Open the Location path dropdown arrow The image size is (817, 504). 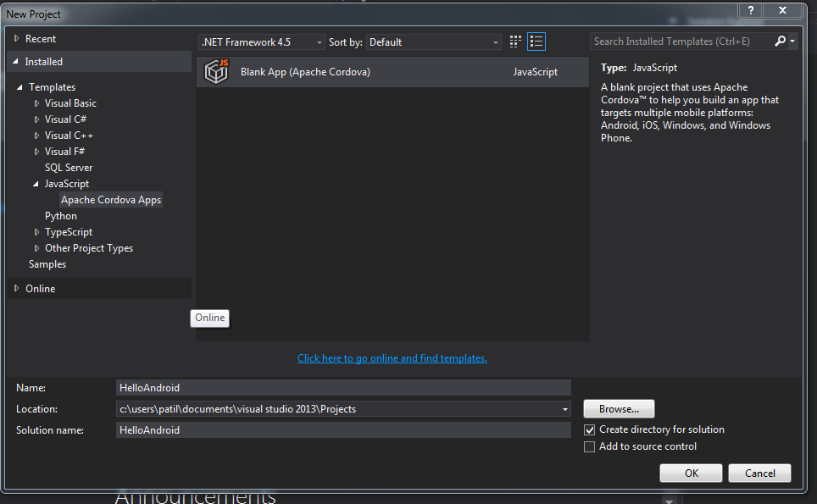[564, 409]
